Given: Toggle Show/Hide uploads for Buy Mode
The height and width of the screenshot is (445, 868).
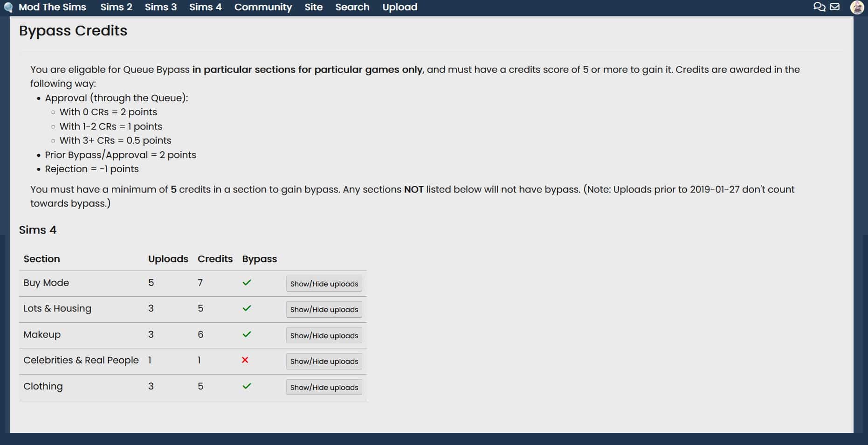Looking at the screenshot, I should (x=324, y=284).
